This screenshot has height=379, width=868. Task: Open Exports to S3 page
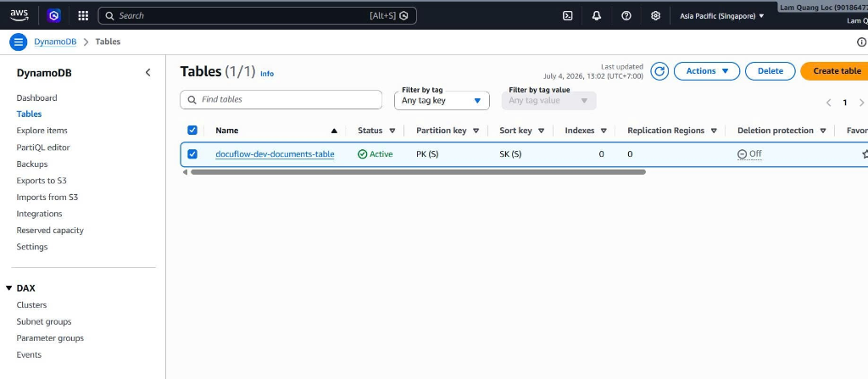pyautogui.click(x=42, y=181)
